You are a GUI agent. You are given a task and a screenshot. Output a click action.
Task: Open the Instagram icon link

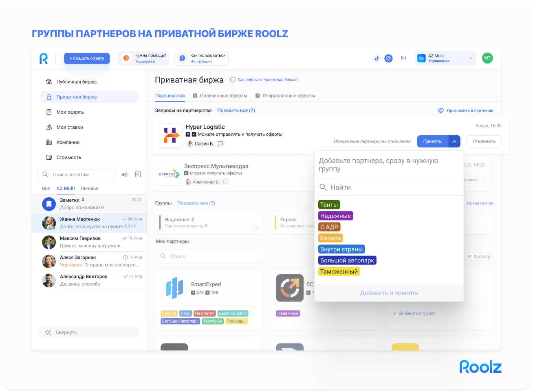tap(389, 58)
